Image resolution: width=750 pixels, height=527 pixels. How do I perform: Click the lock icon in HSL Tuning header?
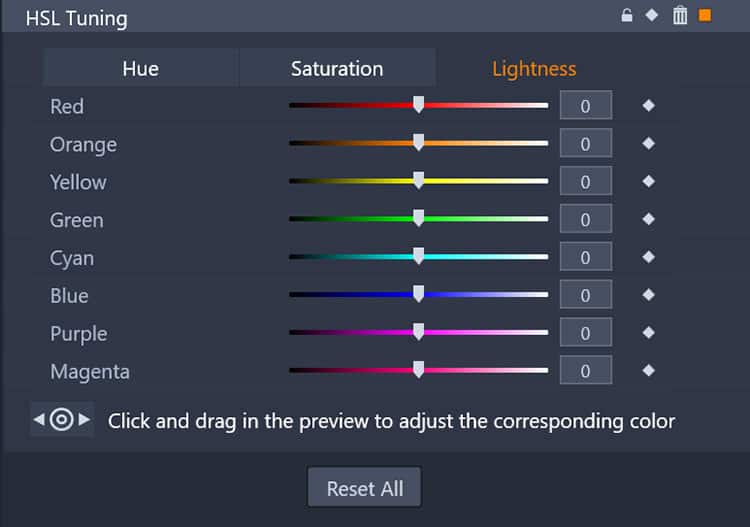(627, 16)
